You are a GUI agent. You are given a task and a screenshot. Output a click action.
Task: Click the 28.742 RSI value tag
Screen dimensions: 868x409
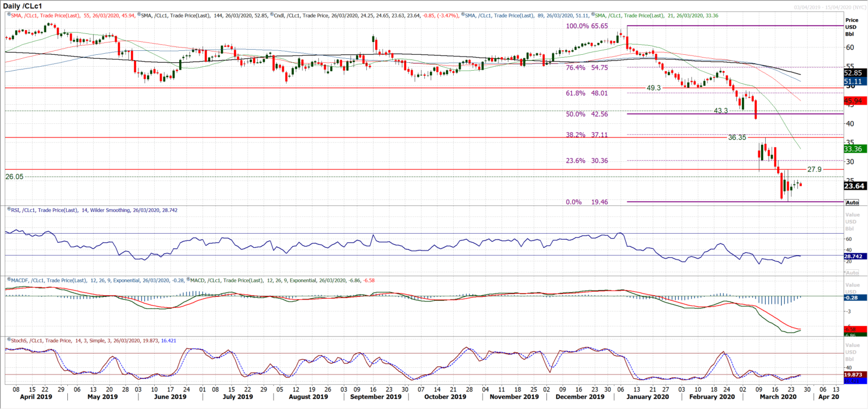[855, 256]
